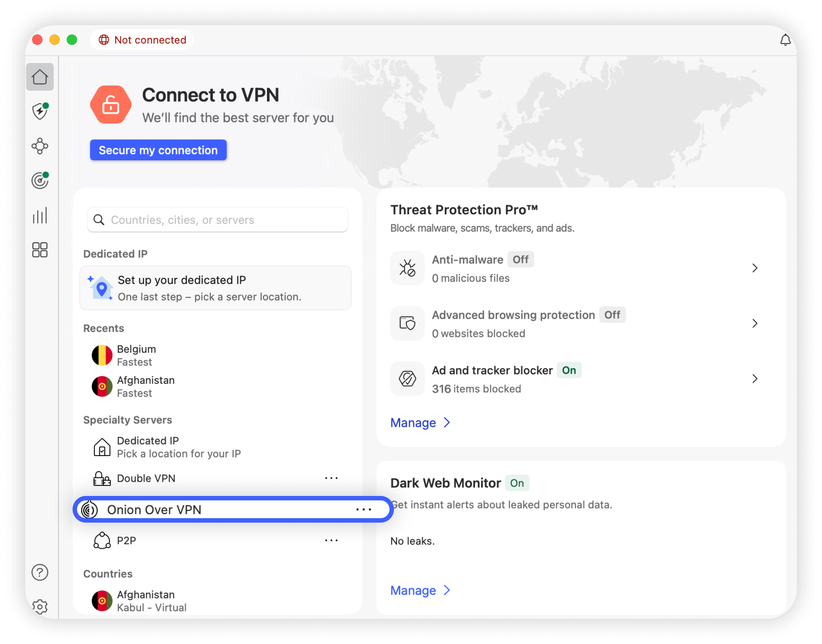Expand Advanced browsing protection chevron
The height and width of the screenshot is (644, 822).
pyautogui.click(x=755, y=323)
